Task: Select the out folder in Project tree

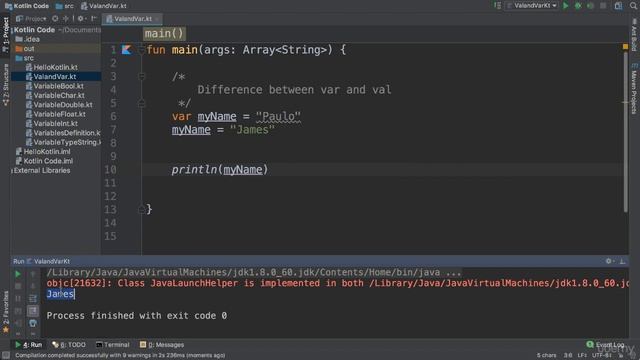Action: 25,49
